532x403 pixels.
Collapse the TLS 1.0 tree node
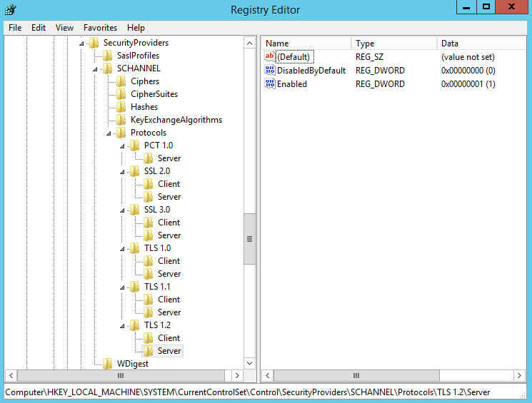pos(123,249)
